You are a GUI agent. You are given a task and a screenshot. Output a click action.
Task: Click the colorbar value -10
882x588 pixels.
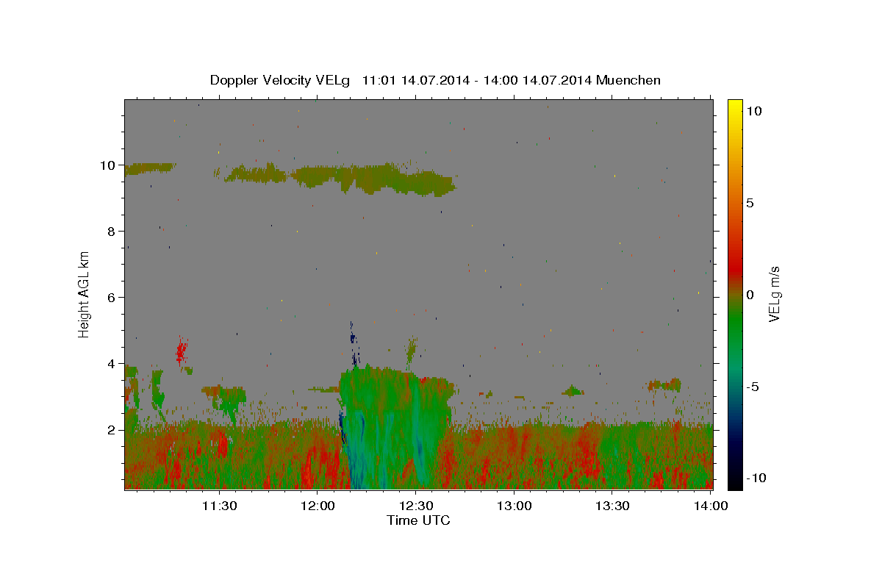tap(756, 478)
